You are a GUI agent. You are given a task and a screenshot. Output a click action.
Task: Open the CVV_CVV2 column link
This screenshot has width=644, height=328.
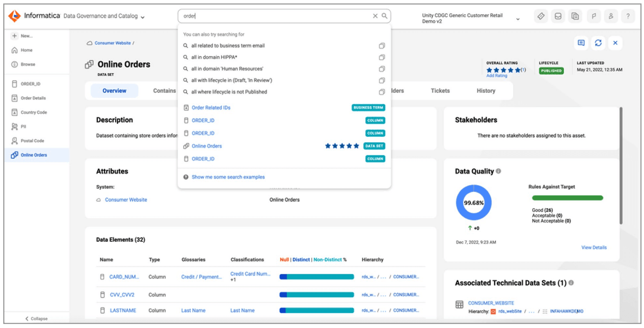point(122,295)
